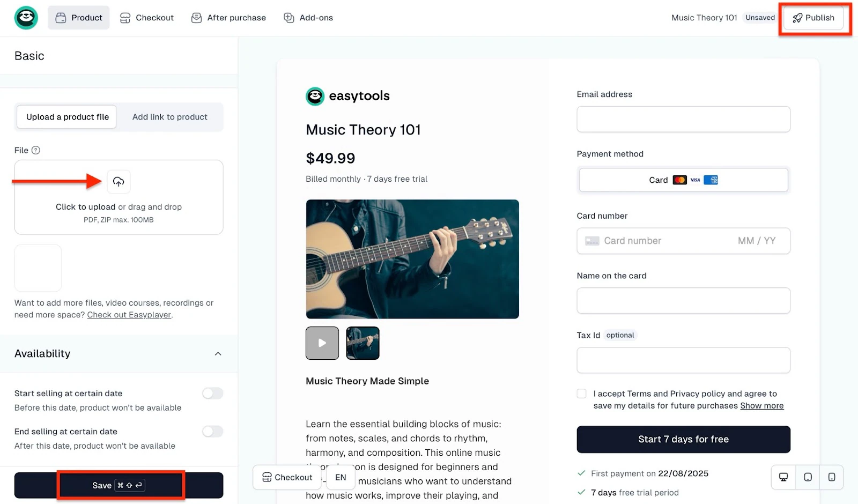Switch preview to mobile view icon
Image resolution: width=858 pixels, height=504 pixels.
[x=832, y=477]
